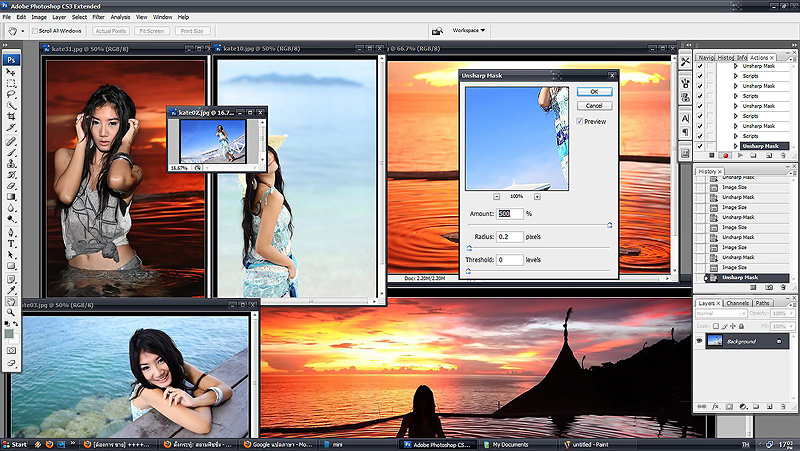
Task: Toggle checkmark of the highlighted Unsharp Mask action
Action: [x=700, y=146]
